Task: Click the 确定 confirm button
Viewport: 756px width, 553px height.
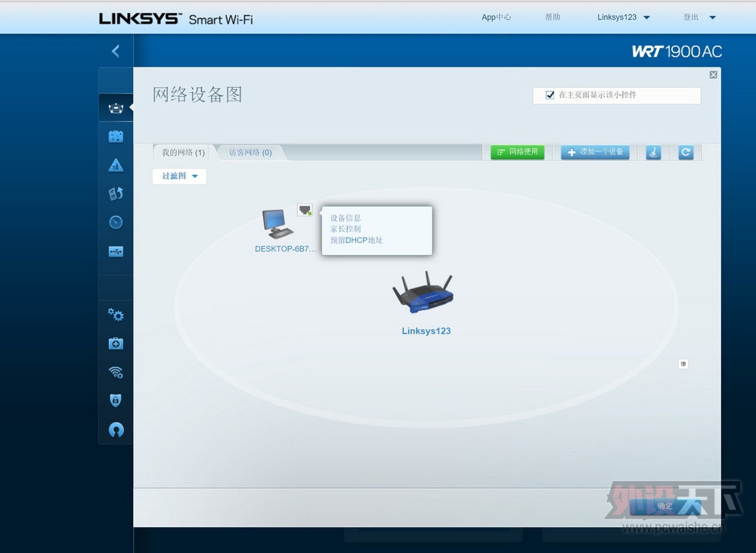Action: (665, 505)
